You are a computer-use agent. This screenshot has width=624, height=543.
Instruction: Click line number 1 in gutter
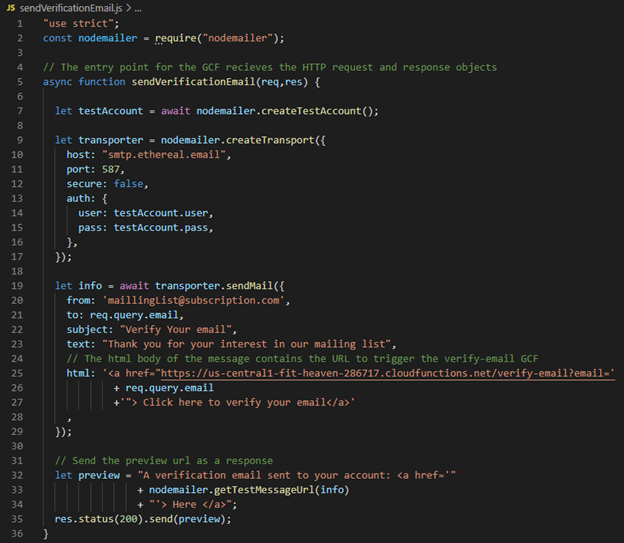(x=20, y=23)
